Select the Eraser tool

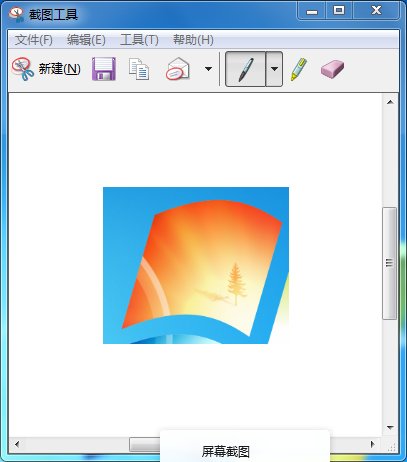click(x=332, y=69)
